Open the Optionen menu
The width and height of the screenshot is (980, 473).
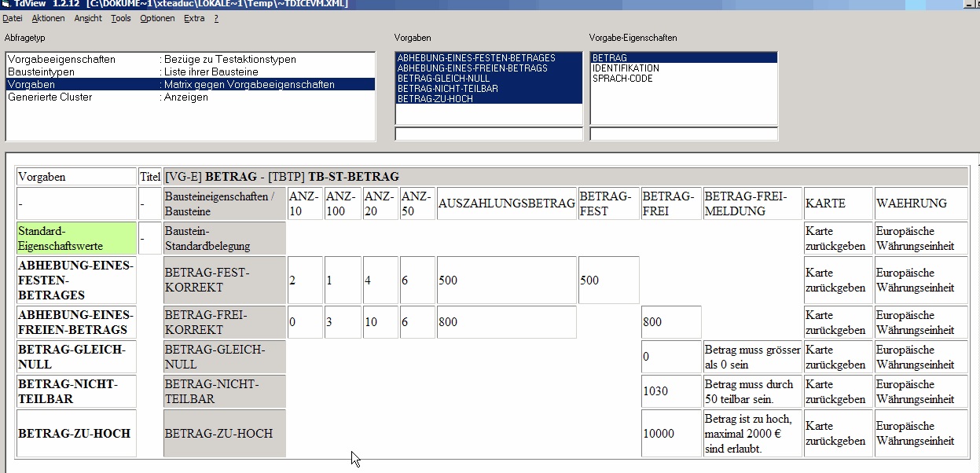pos(157,18)
